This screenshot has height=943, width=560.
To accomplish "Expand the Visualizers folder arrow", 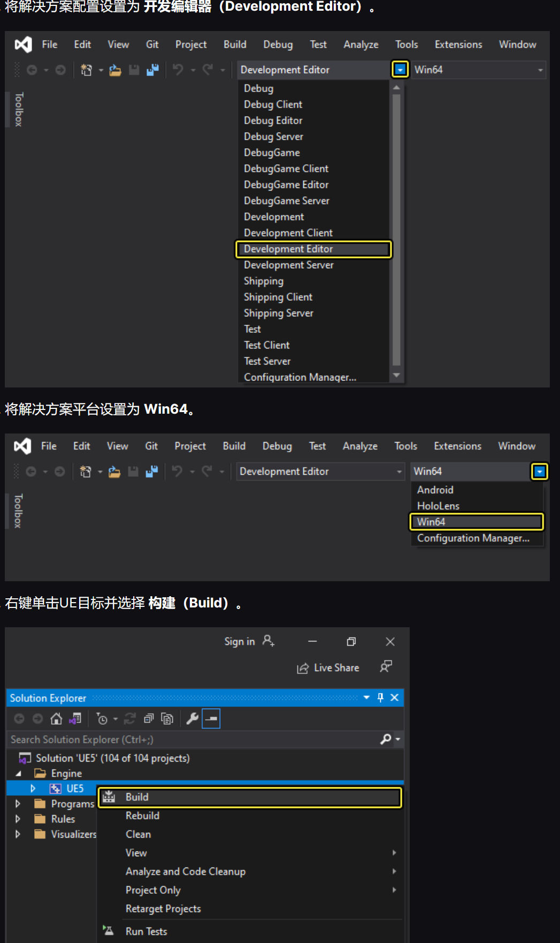I will tap(18, 834).
